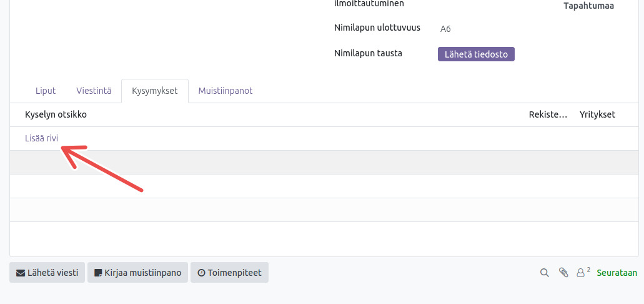This screenshot has height=304, width=644.
Task: Click the search magnifier icon in chatter
Action: (x=544, y=273)
